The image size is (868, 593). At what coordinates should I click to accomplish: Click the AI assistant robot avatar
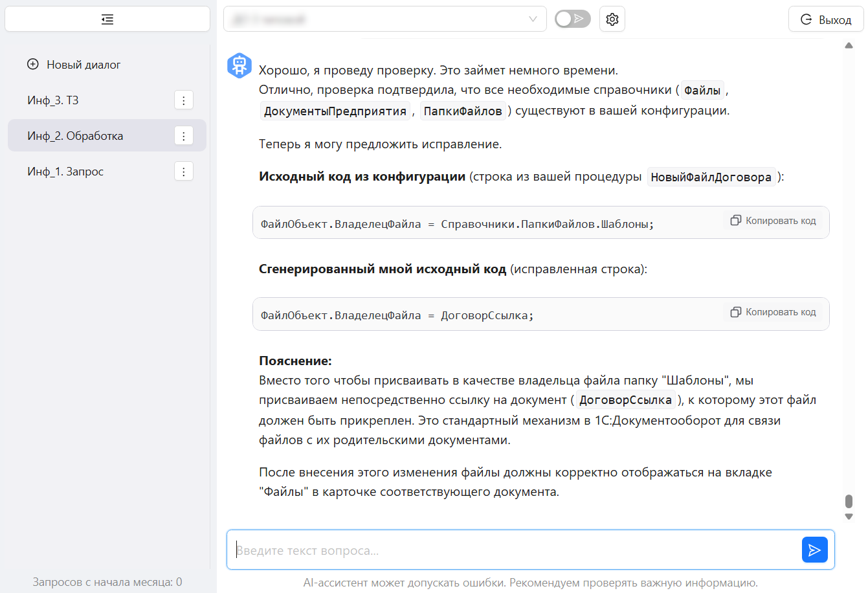[x=239, y=65]
